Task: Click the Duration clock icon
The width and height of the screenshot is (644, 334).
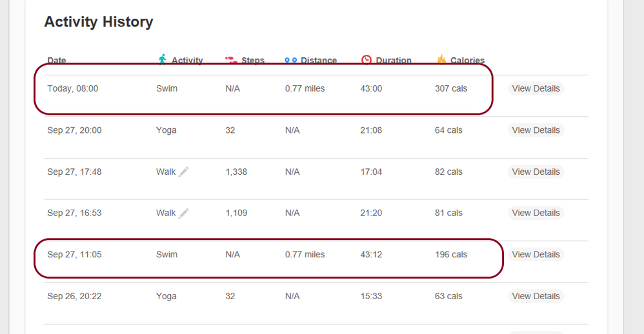Action: click(367, 59)
